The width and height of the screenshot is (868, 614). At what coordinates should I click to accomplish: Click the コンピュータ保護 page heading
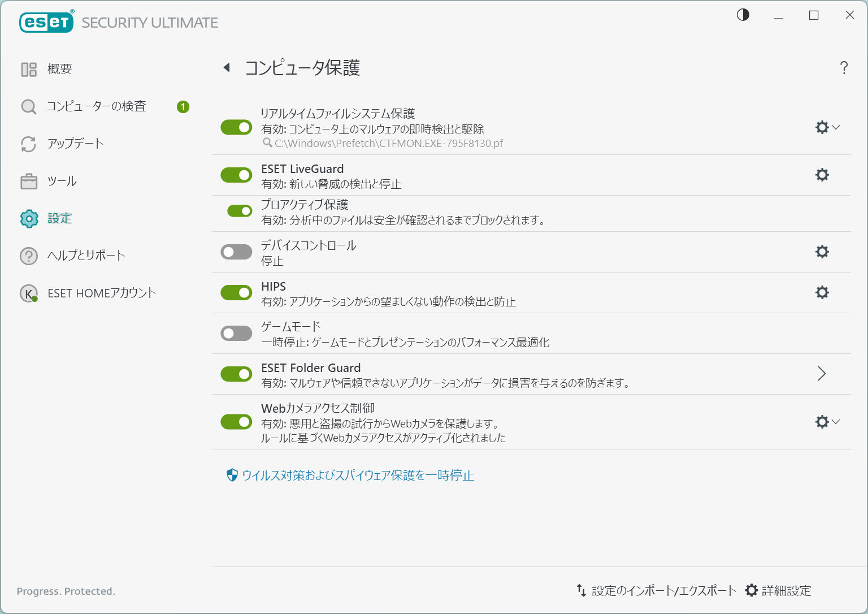(302, 68)
